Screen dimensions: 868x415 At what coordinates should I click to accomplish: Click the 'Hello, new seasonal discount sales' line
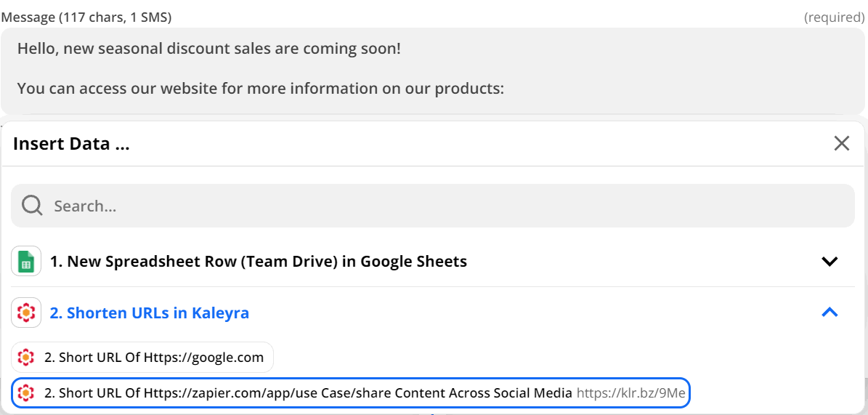click(x=208, y=48)
